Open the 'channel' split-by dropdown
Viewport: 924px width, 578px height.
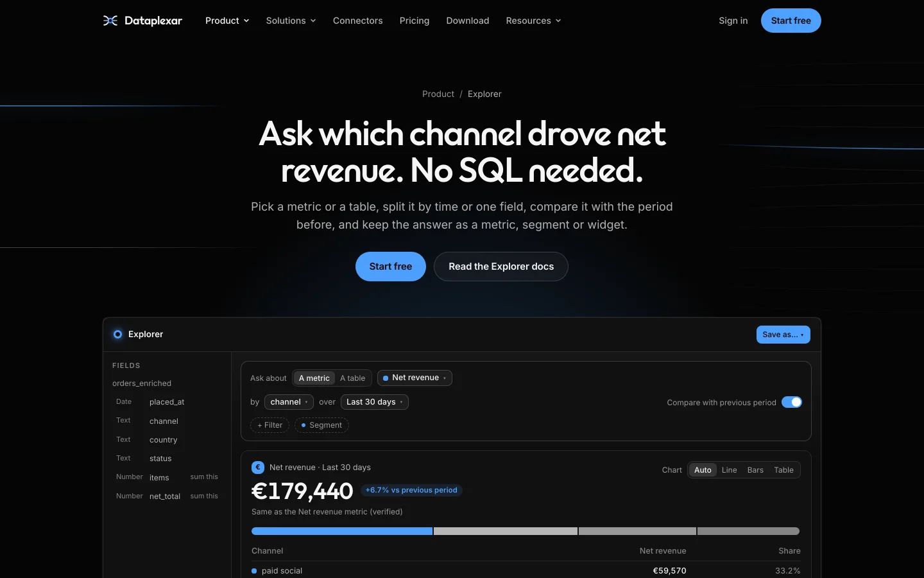point(289,402)
